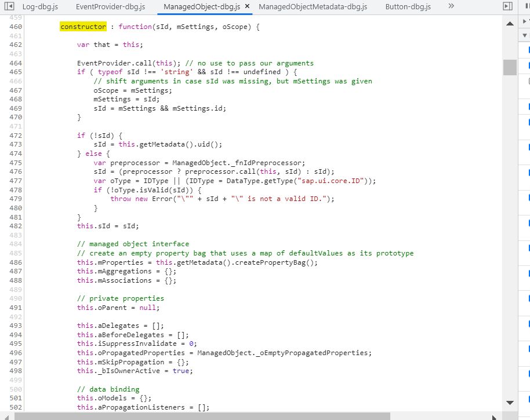Add a breakpoint at line 479
Viewport: 530px width, 420px height.
[16, 199]
